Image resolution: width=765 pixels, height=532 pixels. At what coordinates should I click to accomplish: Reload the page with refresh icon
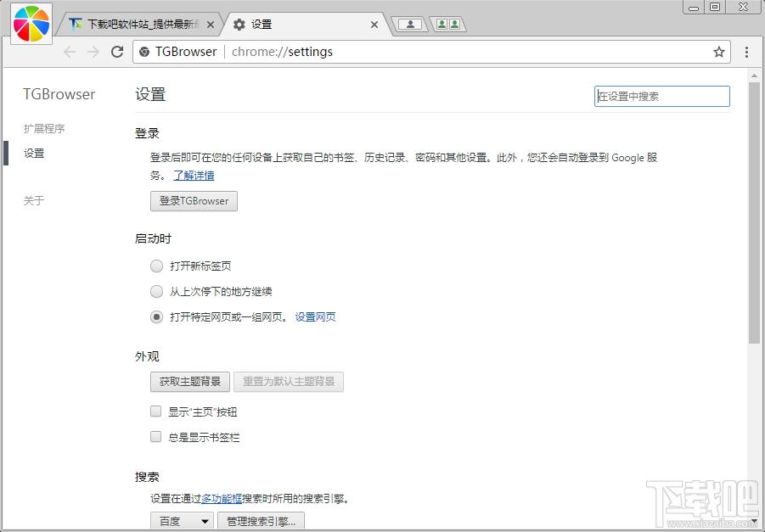click(117, 52)
